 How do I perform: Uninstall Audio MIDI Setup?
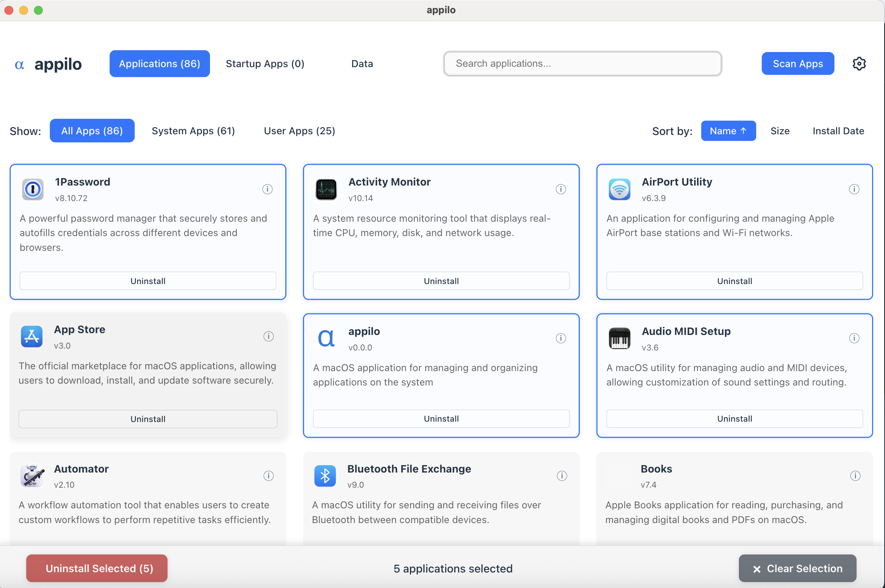click(x=734, y=419)
